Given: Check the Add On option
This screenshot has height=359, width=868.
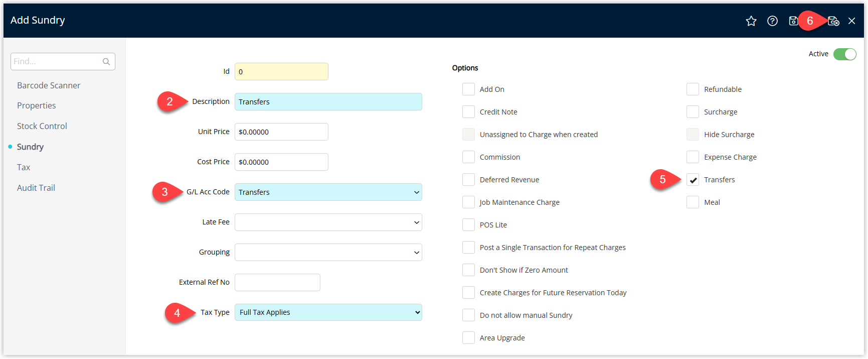Looking at the screenshot, I should coord(468,89).
